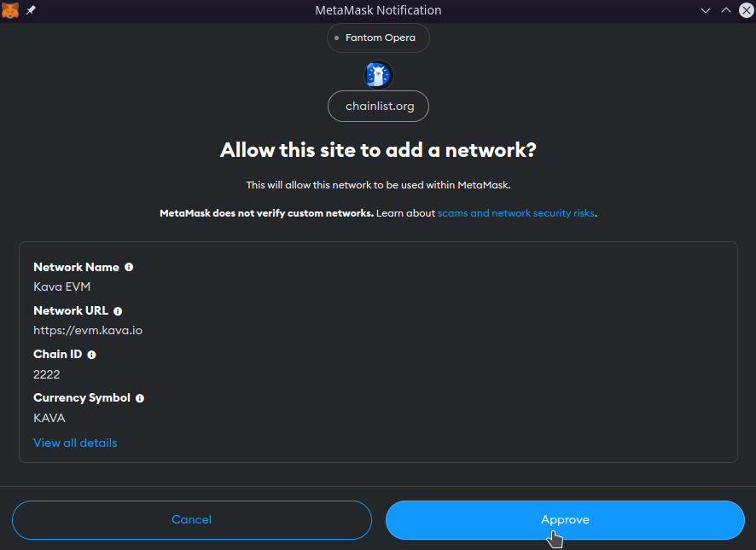Viewport: 756px width, 550px height.
Task: Click info icon next to Network URL
Action: (x=118, y=311)
